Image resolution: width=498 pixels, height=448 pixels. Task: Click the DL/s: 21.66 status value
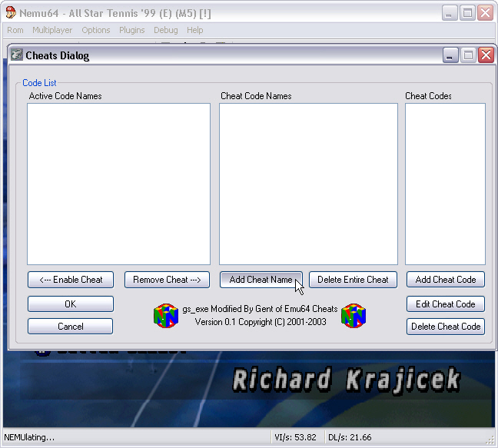[x=350, y=437]
